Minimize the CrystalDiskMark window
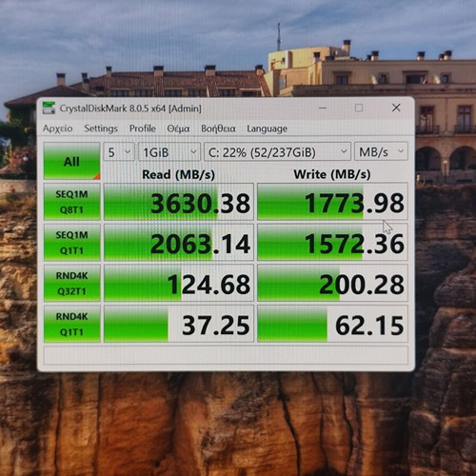 click(x=323, y=108)
